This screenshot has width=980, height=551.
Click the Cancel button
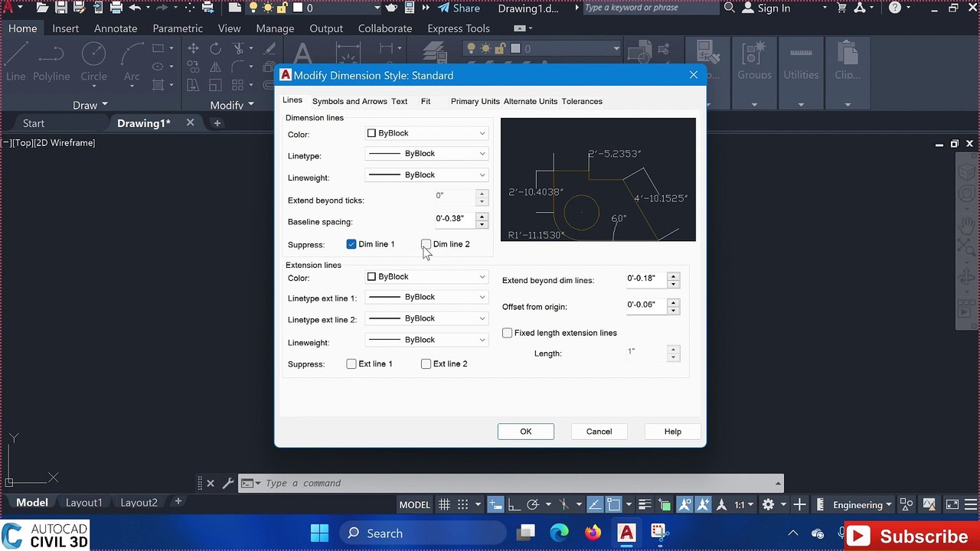pyautogui.click(x=599, y=432)
